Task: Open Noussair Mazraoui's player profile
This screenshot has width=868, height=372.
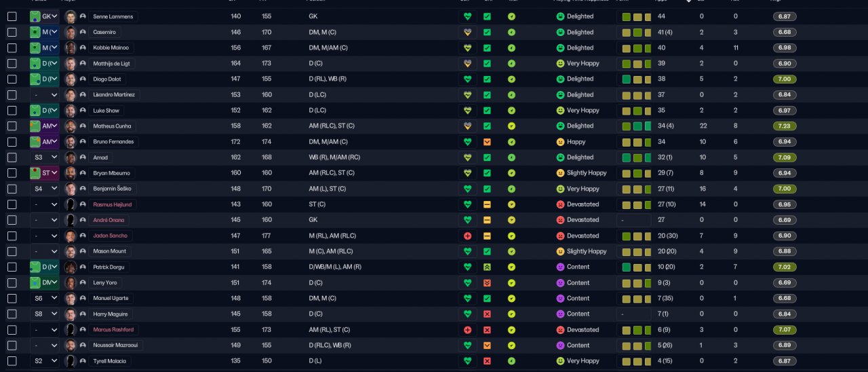Action: tap(115, 346)
